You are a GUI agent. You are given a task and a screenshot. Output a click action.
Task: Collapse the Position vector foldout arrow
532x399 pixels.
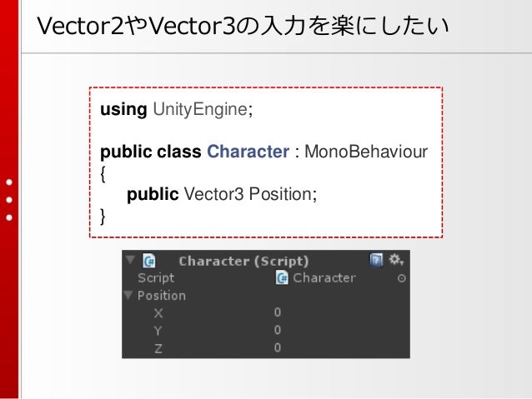coord(128,295)
